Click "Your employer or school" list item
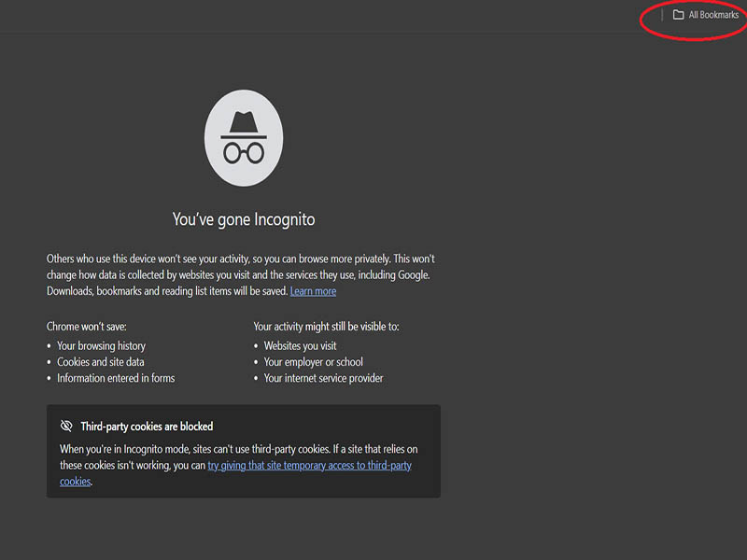 tap(314, 362)
